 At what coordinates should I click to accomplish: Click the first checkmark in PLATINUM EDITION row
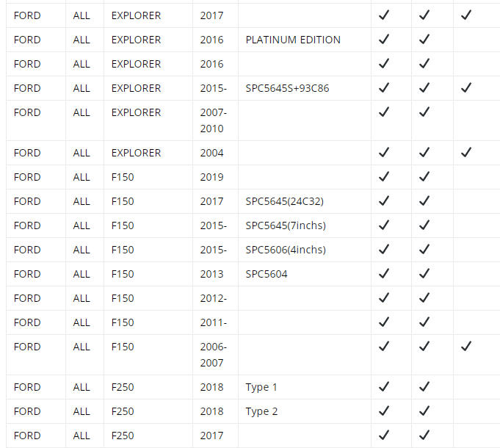point(384,39)
